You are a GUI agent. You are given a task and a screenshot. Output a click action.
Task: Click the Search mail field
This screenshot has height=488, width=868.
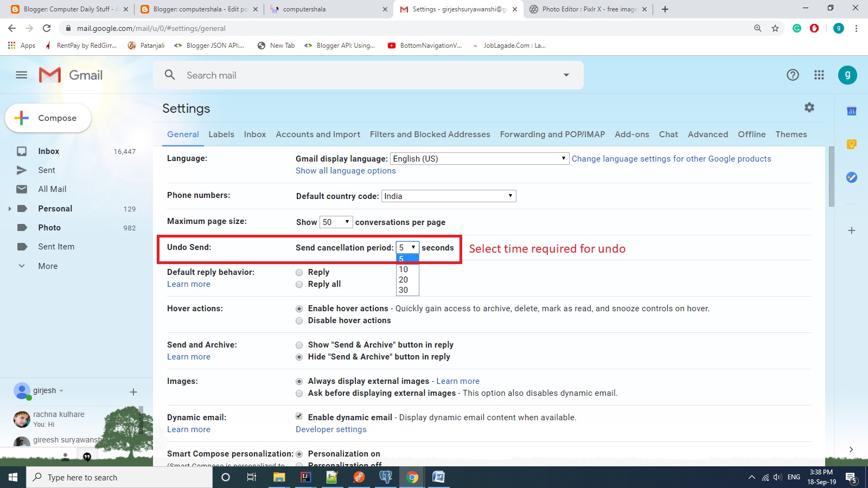(x=369, y=75)
